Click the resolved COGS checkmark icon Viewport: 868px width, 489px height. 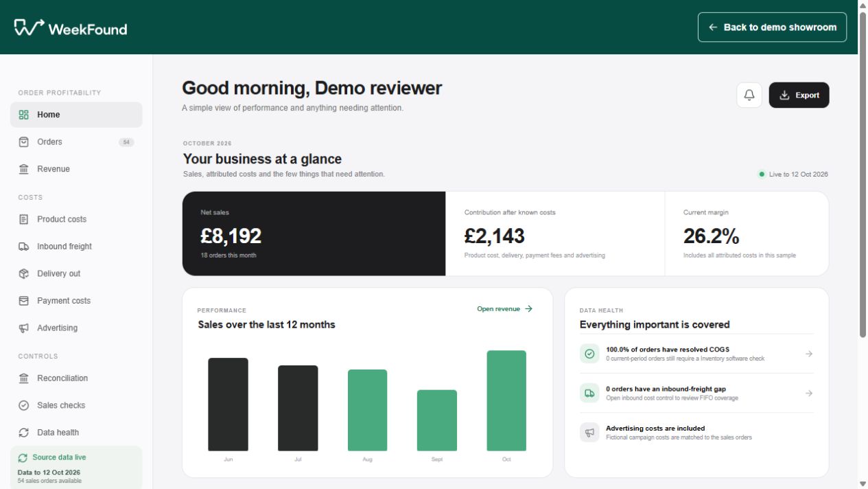pyautogui.click(x=589, y=354)
